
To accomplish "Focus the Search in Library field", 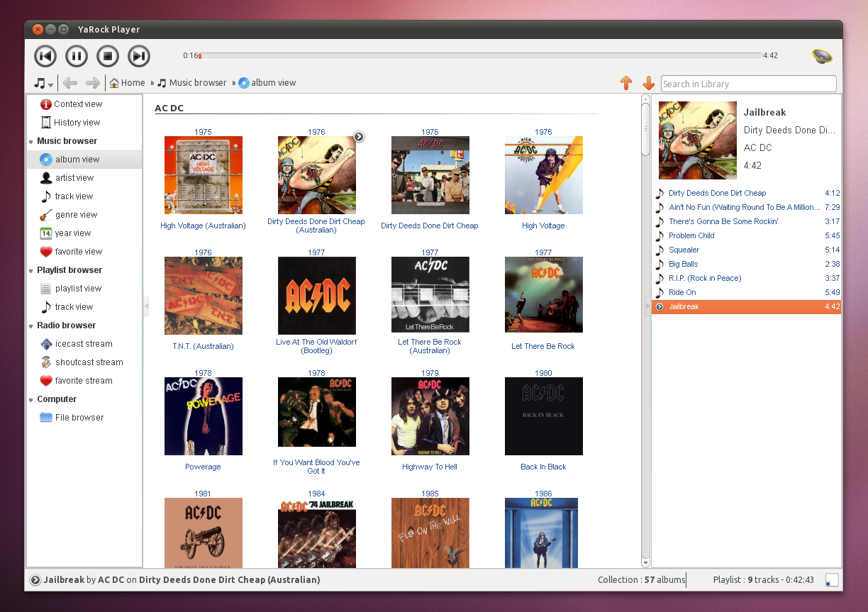I will pos(748,84).
